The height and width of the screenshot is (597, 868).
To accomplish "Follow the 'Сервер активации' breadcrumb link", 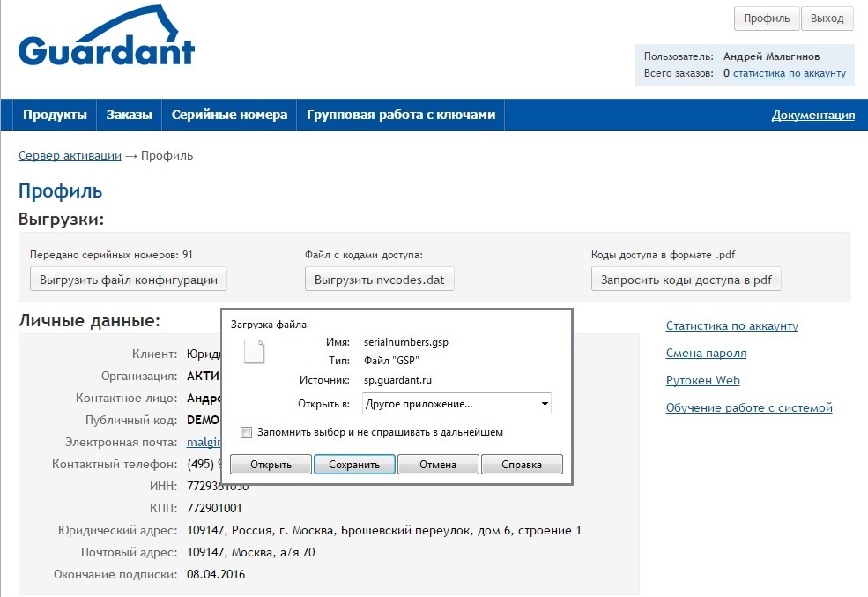I will click(70, 155).
